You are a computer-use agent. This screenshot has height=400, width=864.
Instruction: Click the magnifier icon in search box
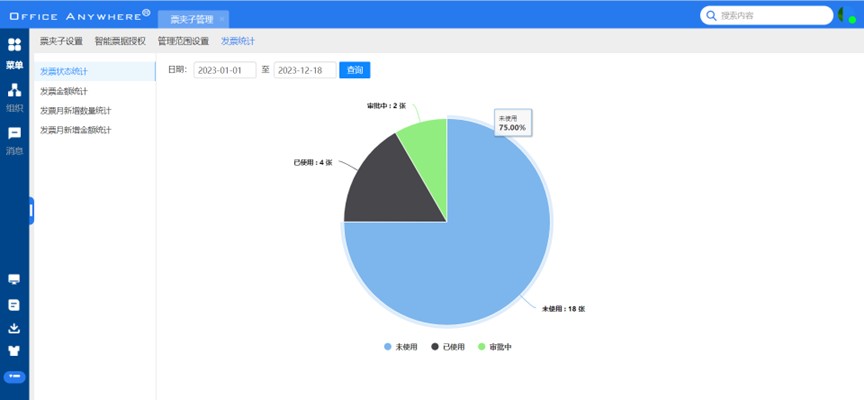(711, 15)
